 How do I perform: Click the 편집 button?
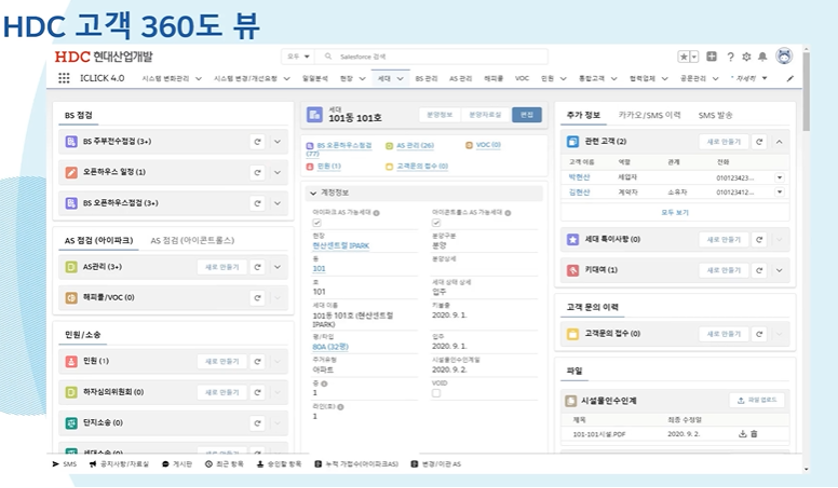coord(526,115)
